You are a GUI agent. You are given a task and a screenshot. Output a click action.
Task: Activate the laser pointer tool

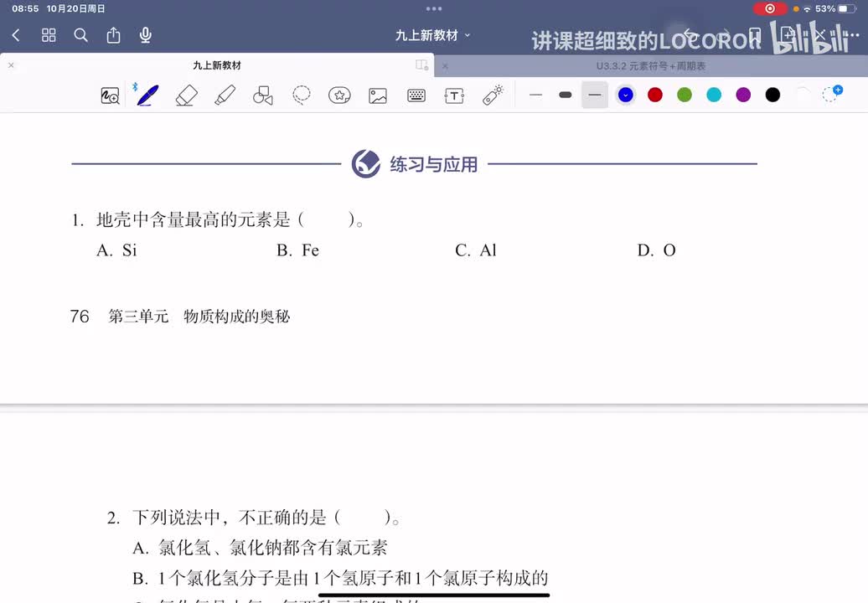point(492,95)
